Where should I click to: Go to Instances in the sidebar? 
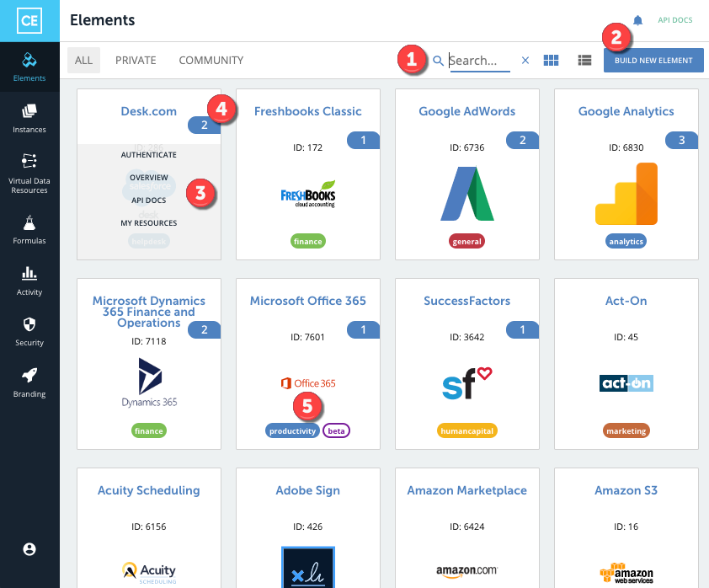(x=29, y=119)
